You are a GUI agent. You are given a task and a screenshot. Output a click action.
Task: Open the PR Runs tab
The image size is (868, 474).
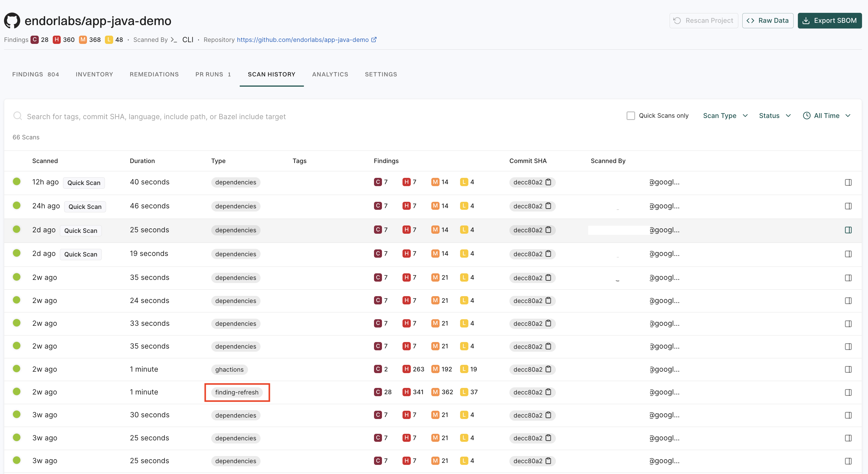213,74
